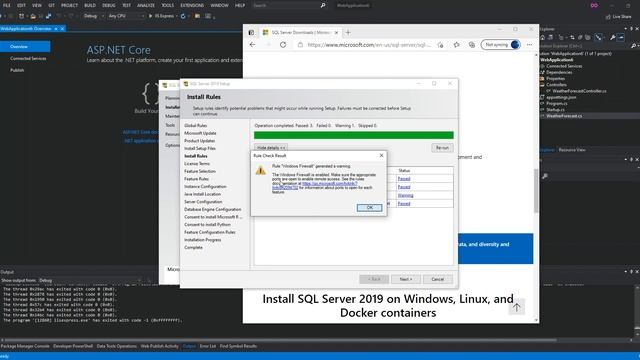Switch to the Resource View tab
The image size is (640, 360).
coord(572,150)
